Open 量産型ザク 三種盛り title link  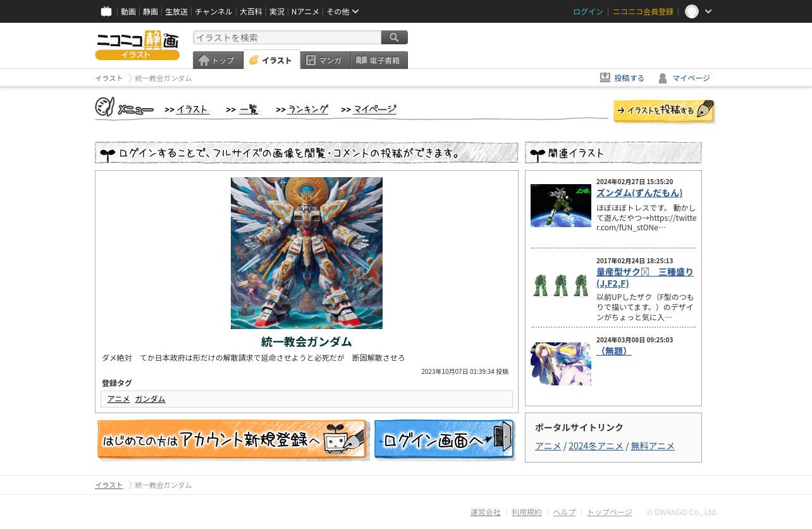tap(645, 277)
